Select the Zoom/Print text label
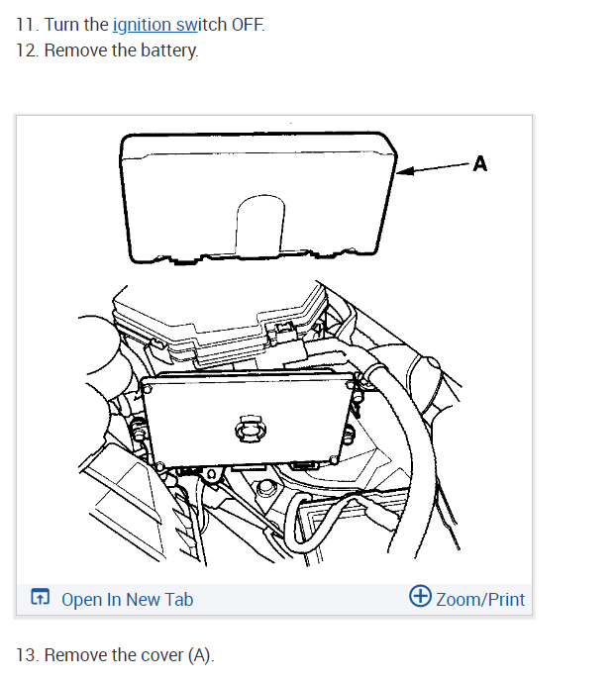 coord(480,600)
